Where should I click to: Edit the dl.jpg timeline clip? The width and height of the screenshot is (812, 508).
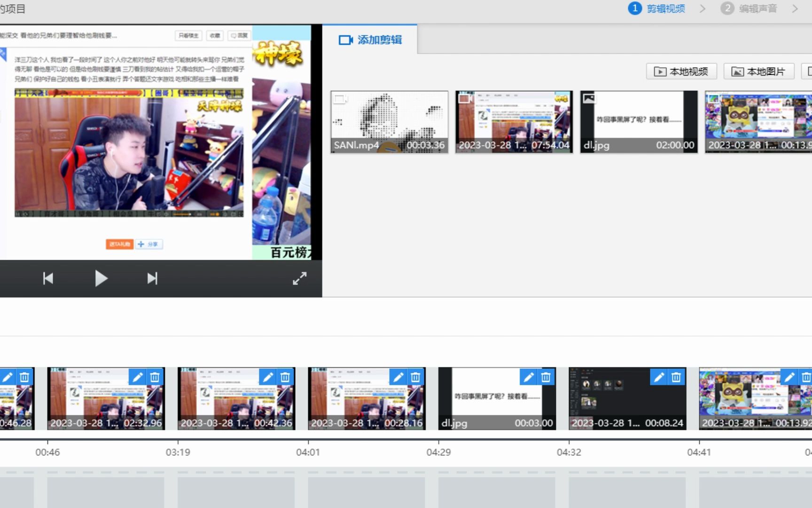pos(529,377)
